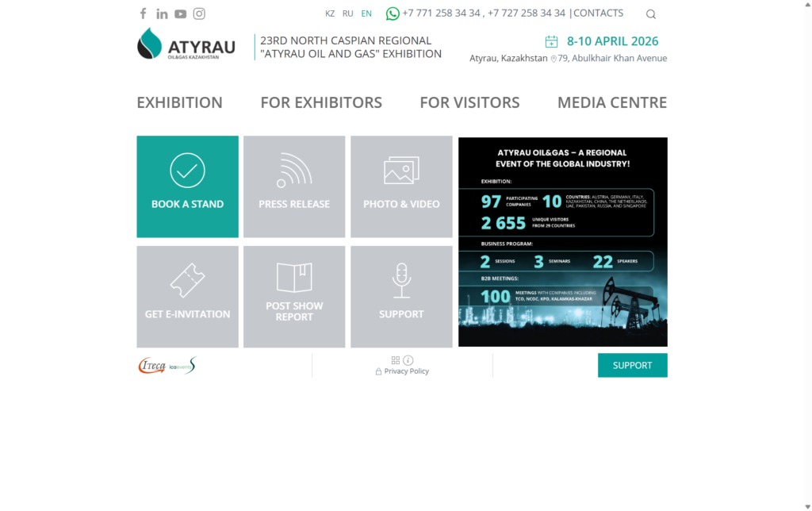Open the Instagram social icon
Viewport: 812px width, 511px height.
200,13
